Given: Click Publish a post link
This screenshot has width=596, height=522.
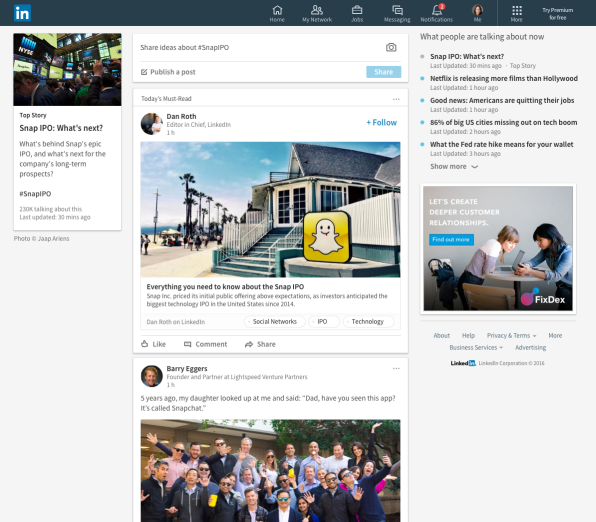Looking at the screenshot, I should pyautogui.click(x=168, y=72).
